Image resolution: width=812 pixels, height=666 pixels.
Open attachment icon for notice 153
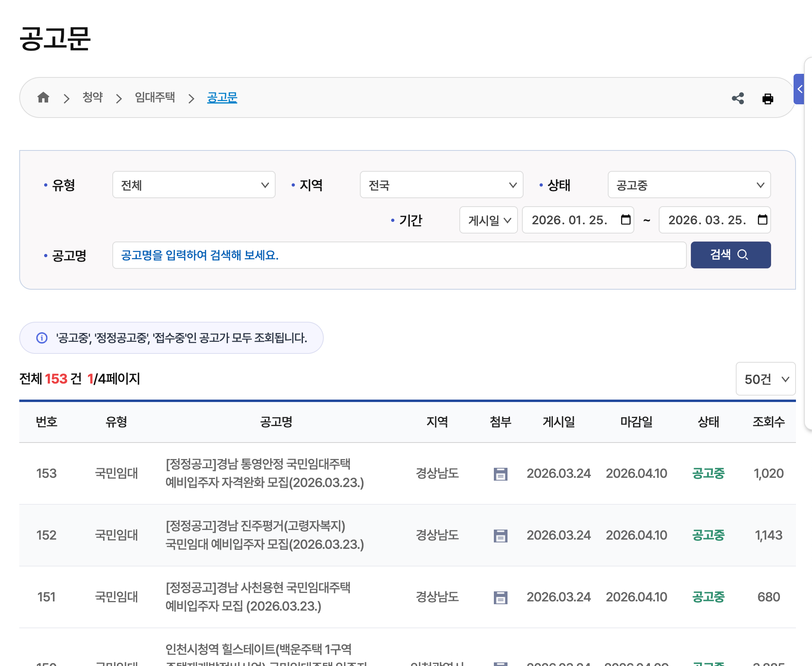coord(500,474)
